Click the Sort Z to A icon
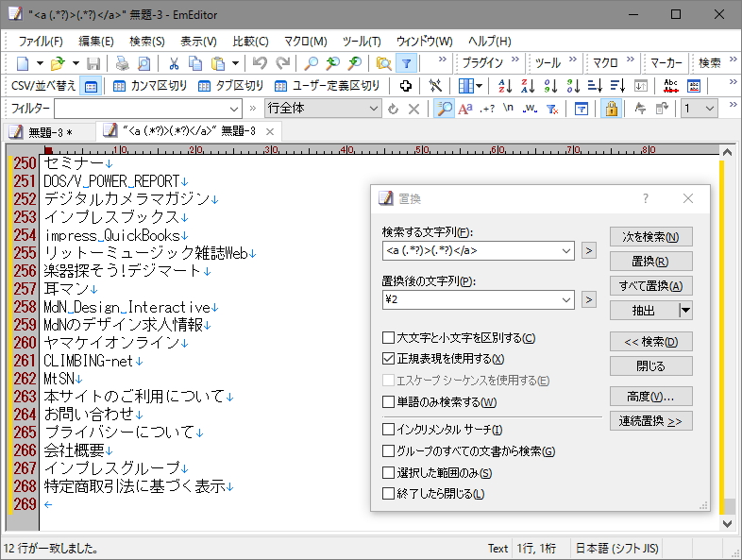The width and height of the screenshot is (742, 560). [528, 86]
